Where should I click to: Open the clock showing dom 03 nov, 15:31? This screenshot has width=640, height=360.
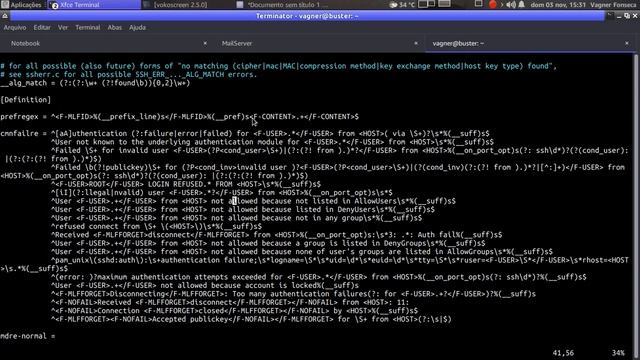point(558,4)
